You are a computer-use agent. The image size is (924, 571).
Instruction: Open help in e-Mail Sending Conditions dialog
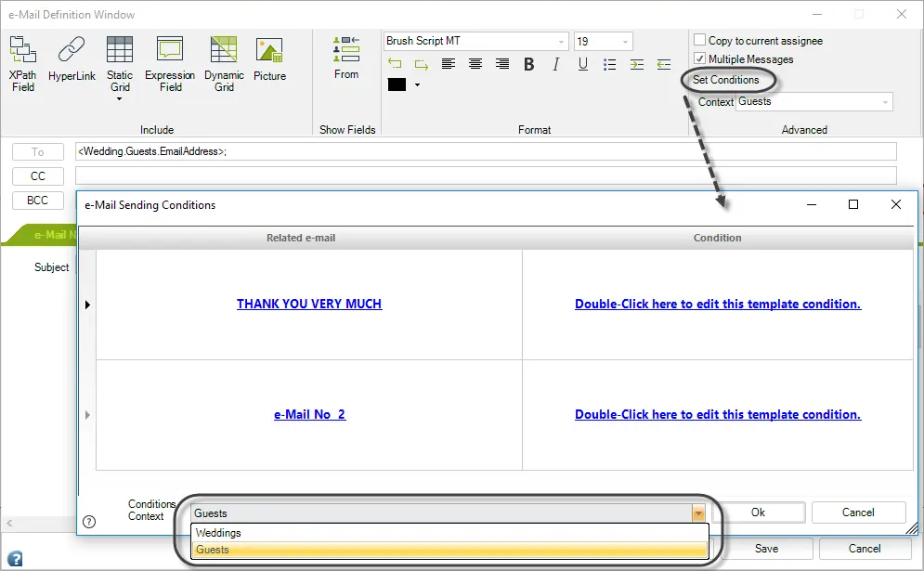89,522
